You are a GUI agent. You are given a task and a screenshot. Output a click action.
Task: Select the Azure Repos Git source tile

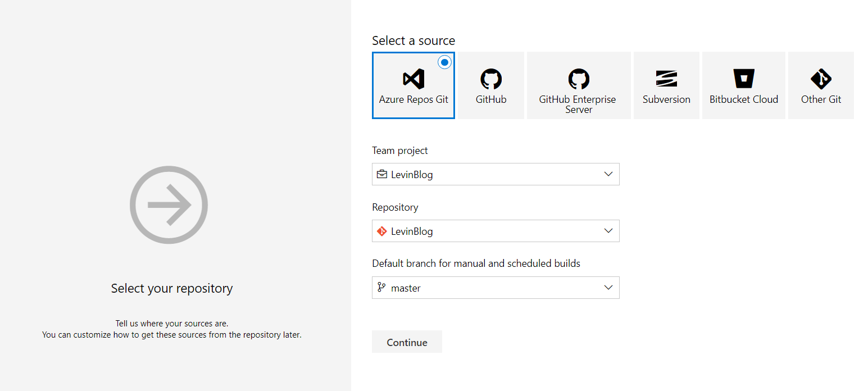(x=413, y=85)
